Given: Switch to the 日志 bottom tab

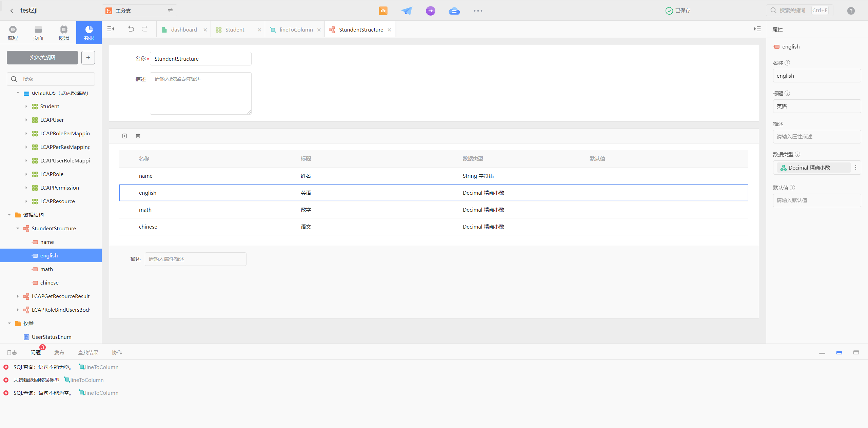Looking at the screenshot, I should point(12,353).
